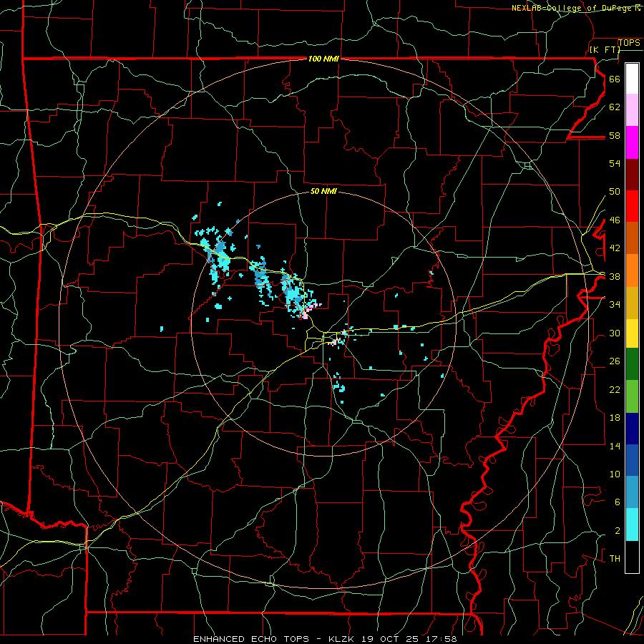Click the 42 legend value
Screen dimensions: 644x644
pos(615,248)
